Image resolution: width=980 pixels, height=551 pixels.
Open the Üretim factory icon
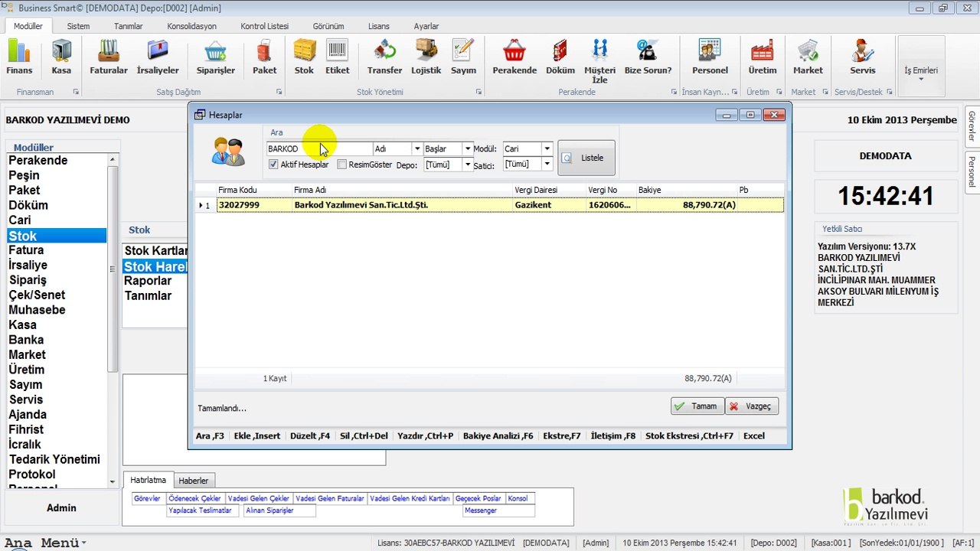762,57
